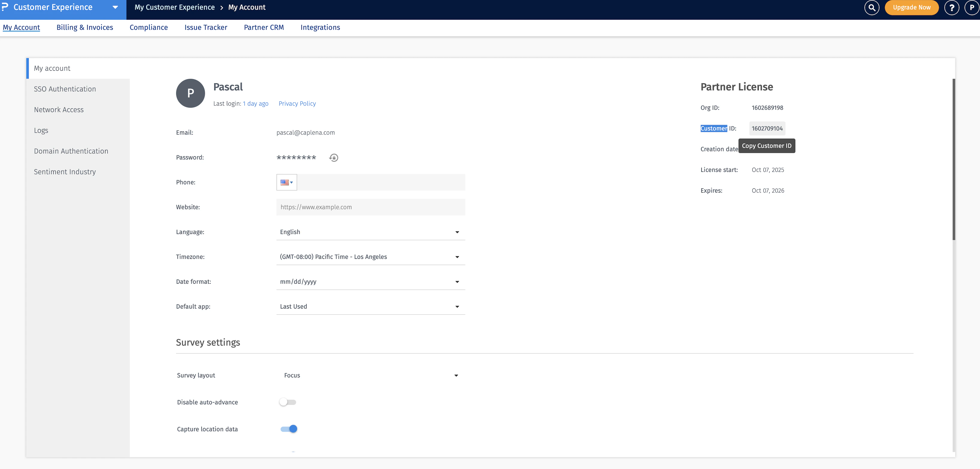Expand the Customer Experience product switcher

[115, 7]
